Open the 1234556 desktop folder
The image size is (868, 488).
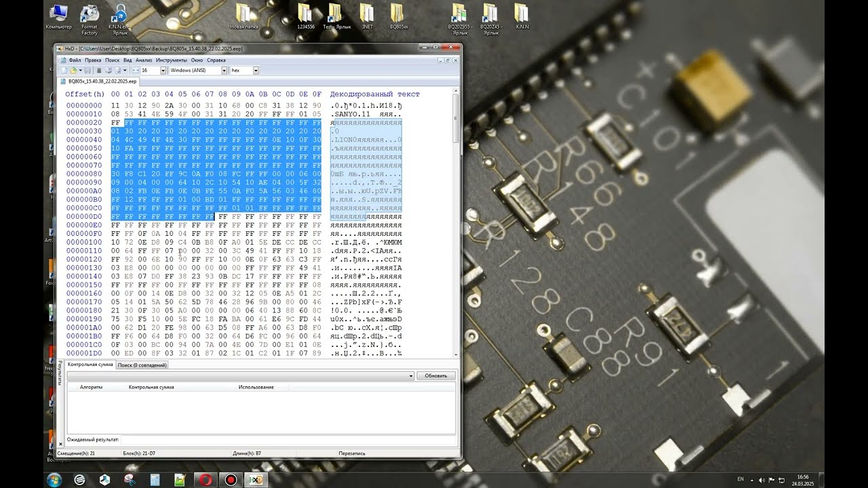306,16
